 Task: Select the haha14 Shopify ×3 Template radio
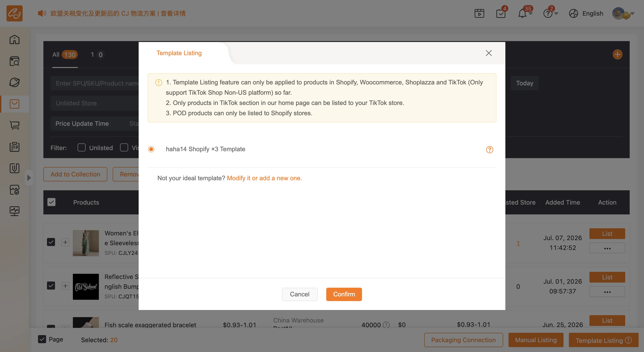151,149
